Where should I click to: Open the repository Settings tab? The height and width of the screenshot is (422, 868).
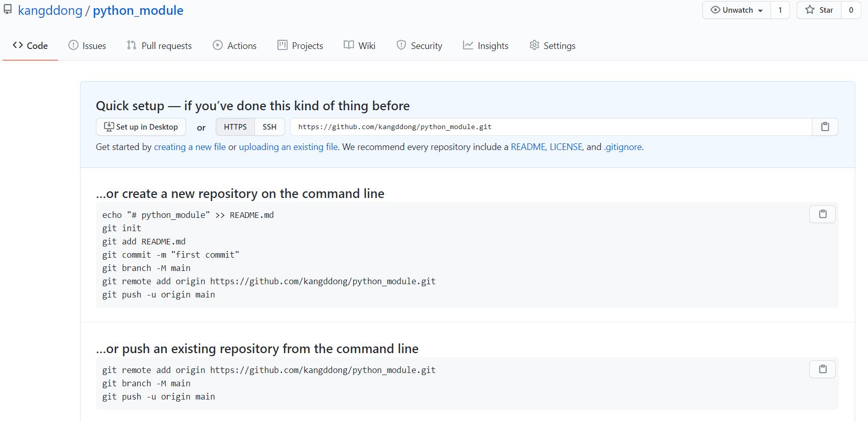[552, 45]
